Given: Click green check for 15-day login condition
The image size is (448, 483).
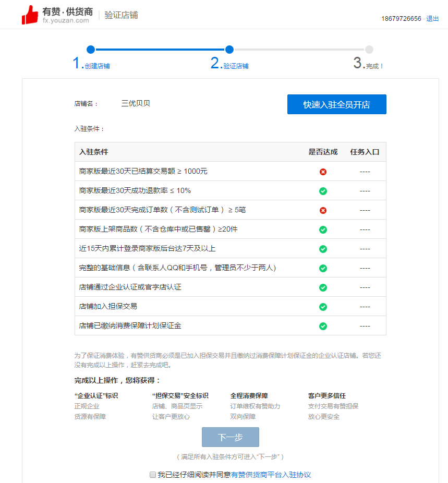Looking at the screenshot, I should point(323,249).
